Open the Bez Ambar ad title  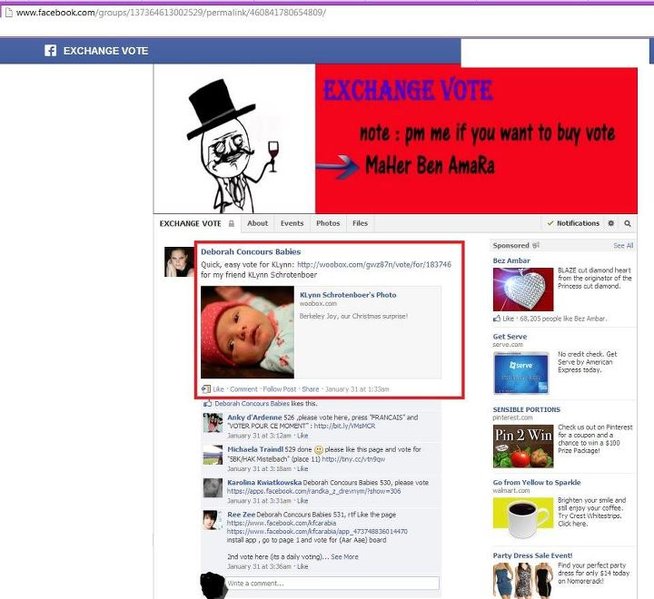click(x=511, y=260)
